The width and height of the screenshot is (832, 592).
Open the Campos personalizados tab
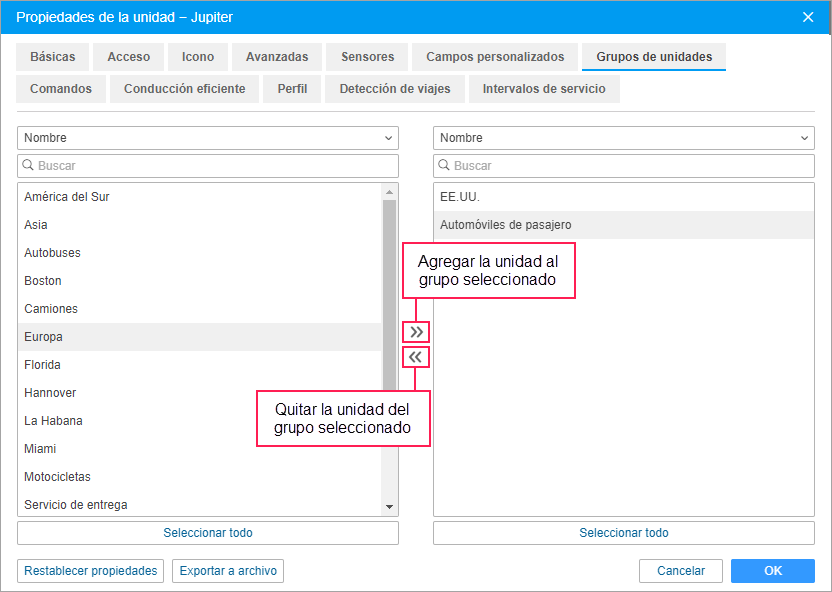(x=495, y=57)
